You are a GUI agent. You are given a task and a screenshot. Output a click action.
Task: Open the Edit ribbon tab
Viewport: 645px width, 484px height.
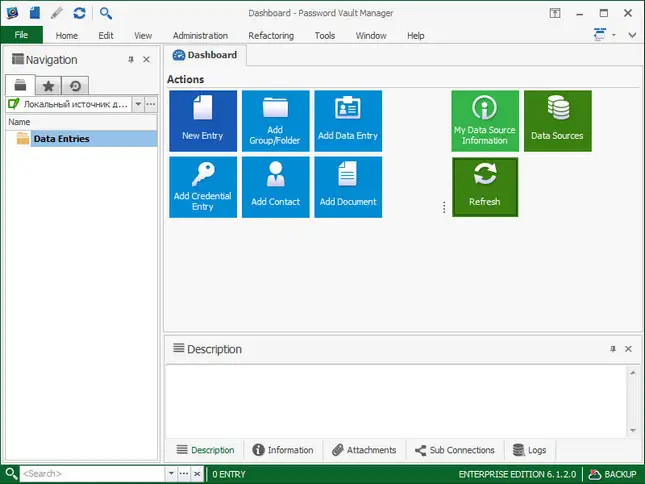[x=106, y=36]
